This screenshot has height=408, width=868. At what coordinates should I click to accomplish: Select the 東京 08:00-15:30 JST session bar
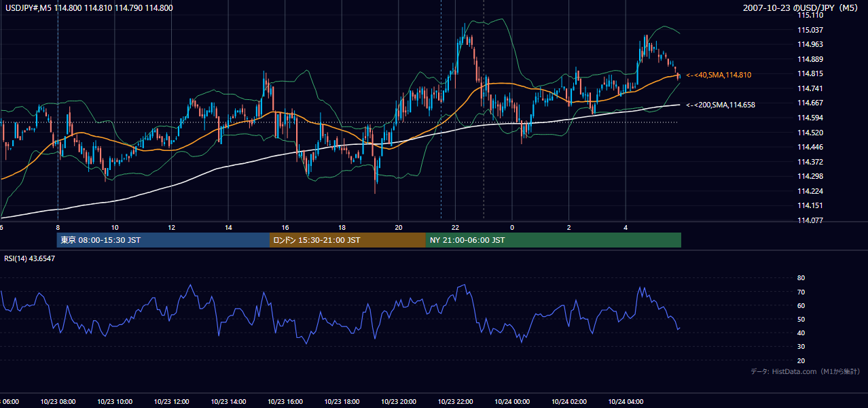click(164, 240)
